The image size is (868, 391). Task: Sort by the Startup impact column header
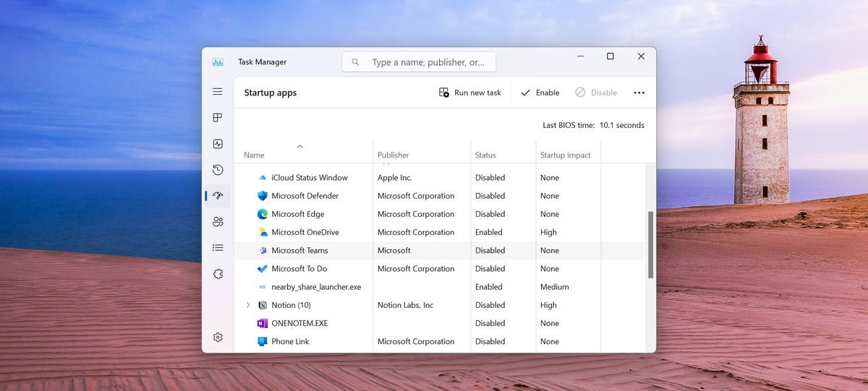click(x=565, y=155)
